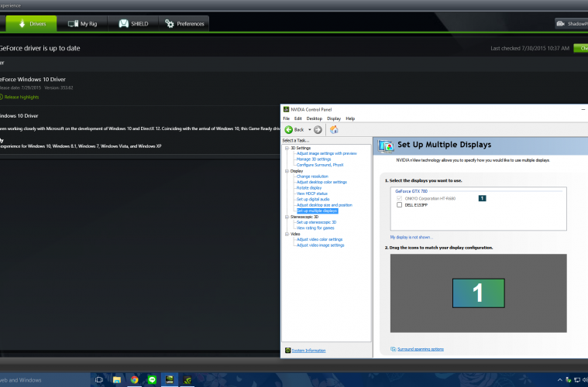Click the My display is not shown link
The image size is (588, 387).
click(411, 237)
